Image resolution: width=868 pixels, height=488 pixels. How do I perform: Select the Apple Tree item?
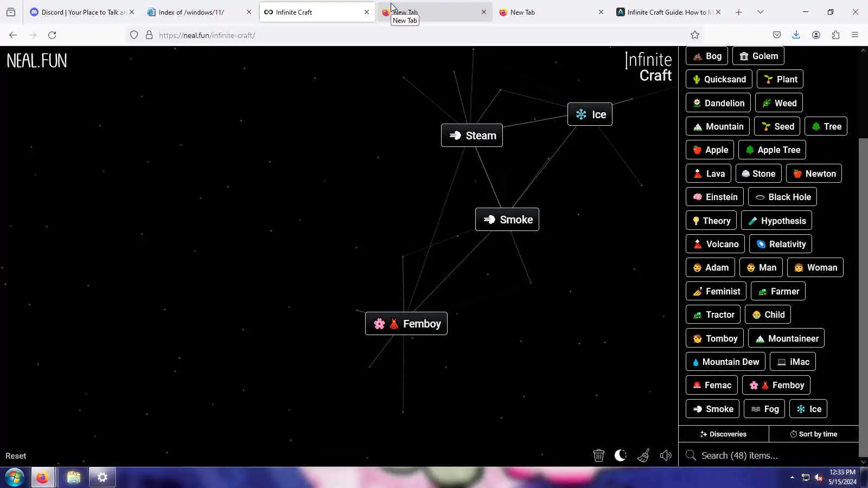(x=773, y=150)
